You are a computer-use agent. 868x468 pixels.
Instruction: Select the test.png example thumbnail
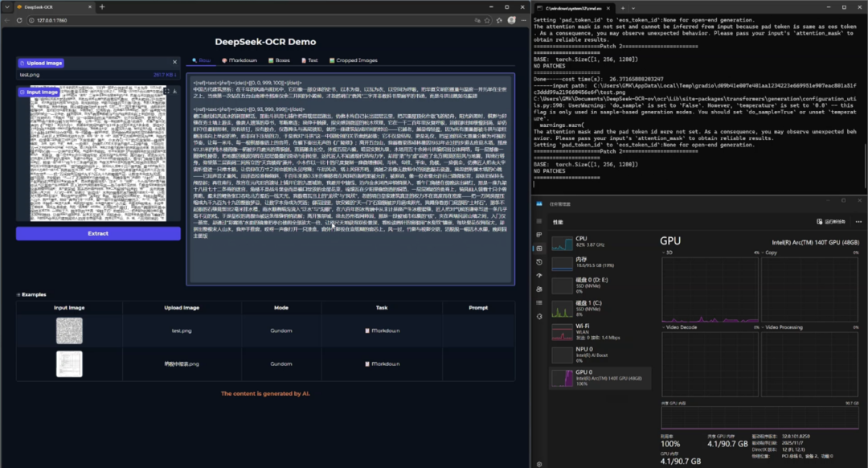[x=69, y=330]
